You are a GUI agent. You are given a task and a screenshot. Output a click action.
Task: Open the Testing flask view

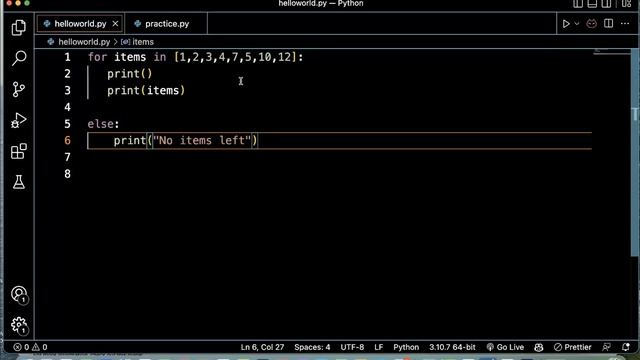click(x=19, y=182)
